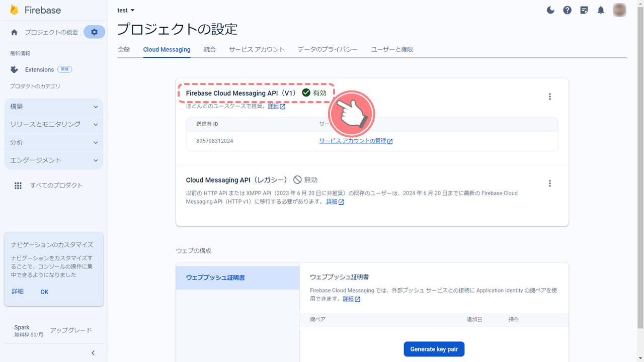
Task: Open the データのプライバシー tab
Action: (328, 49)
